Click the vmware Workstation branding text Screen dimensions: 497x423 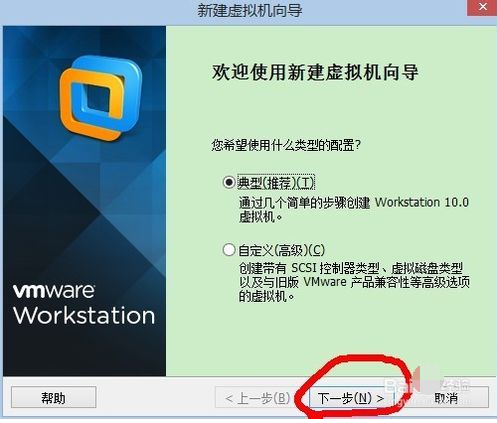pos(84,304)
